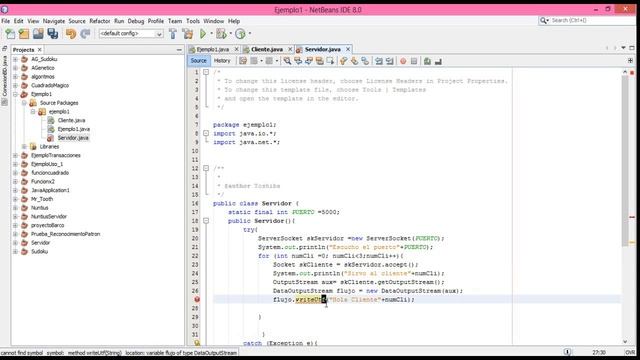Click the Find Selection magnifier icon
The width and height of the screenshot is (640, 360).
click(287, 61)
